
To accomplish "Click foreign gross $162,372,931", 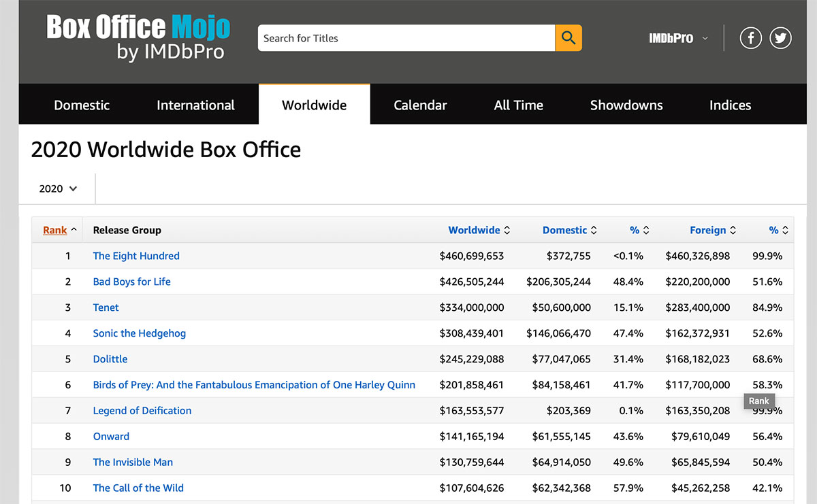I will [698, 333].
